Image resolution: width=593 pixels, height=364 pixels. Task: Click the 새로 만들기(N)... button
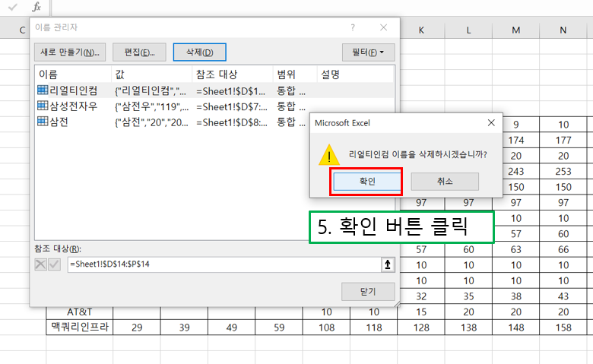point(70,52)
